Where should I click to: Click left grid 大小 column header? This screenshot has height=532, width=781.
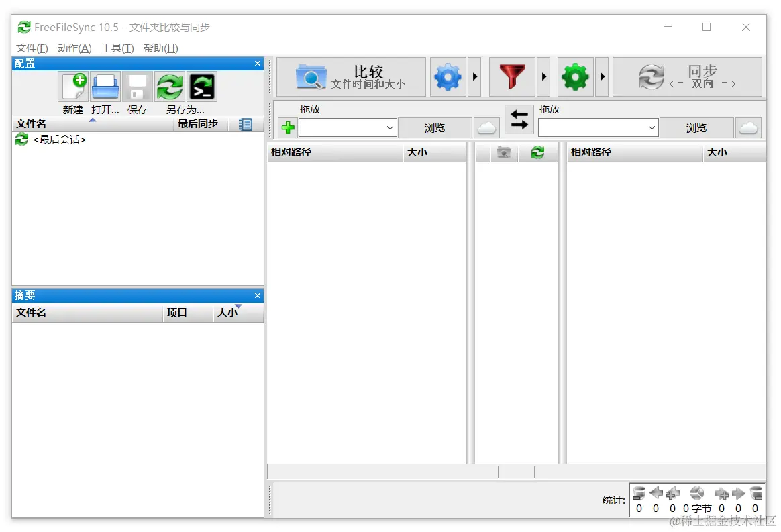pyautogui.click(x=434, y=152)
